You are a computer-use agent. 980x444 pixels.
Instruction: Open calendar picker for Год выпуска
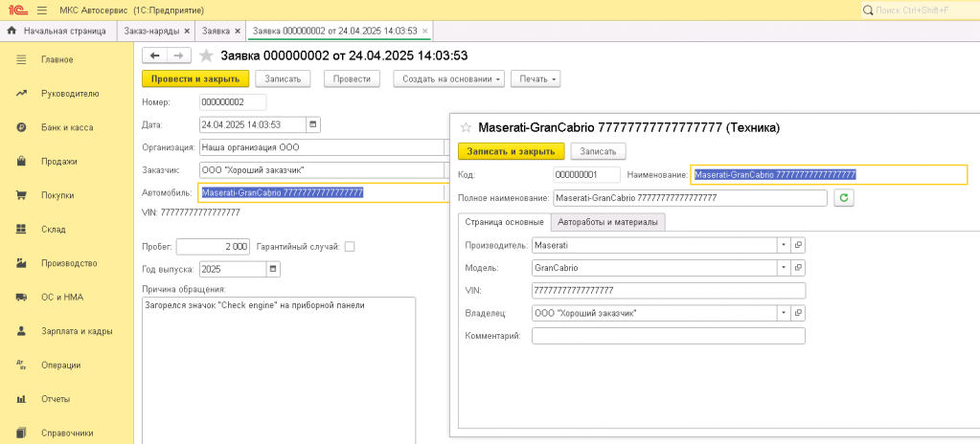click(x=273, y=269)
